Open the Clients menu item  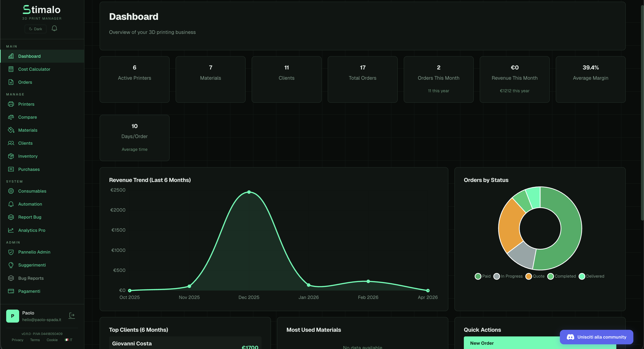coord(25,143)
